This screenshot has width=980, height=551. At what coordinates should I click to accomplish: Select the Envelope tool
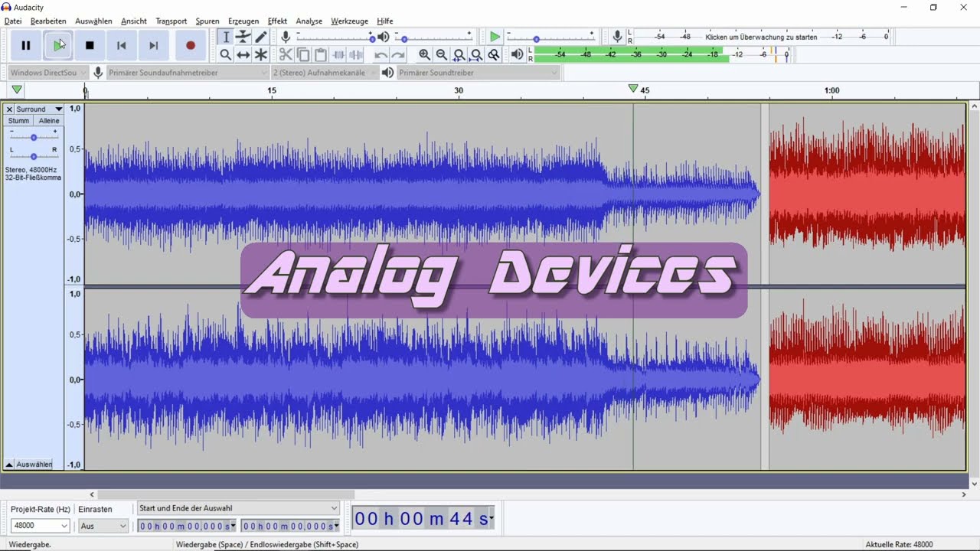coord(243,37)
